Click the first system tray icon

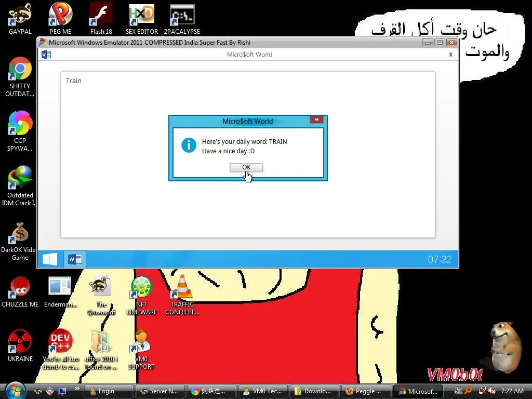pyautogui.click(x=458, y=391)
